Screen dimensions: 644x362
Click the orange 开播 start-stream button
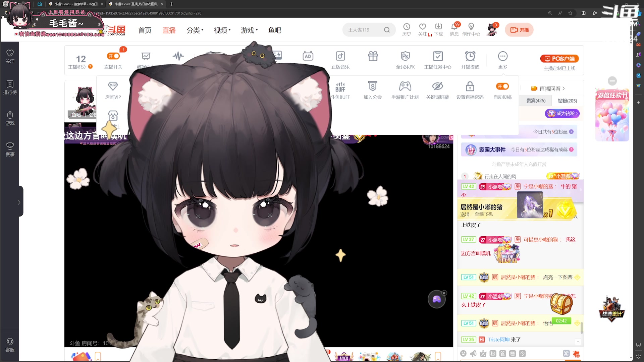[519, 30]
